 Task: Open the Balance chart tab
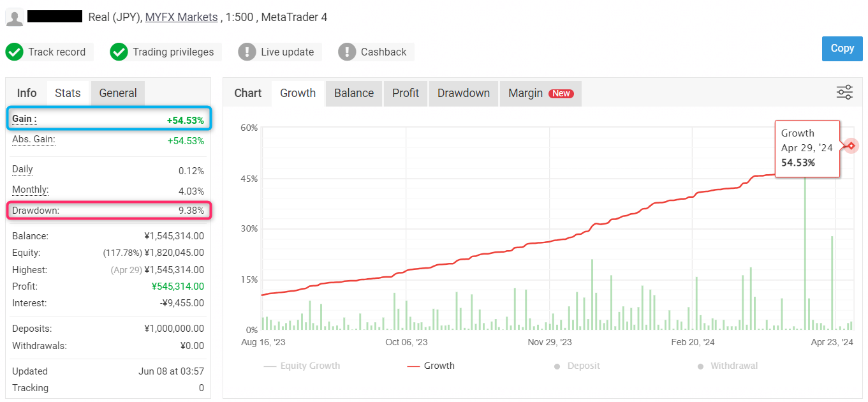[x=354, y=93]
